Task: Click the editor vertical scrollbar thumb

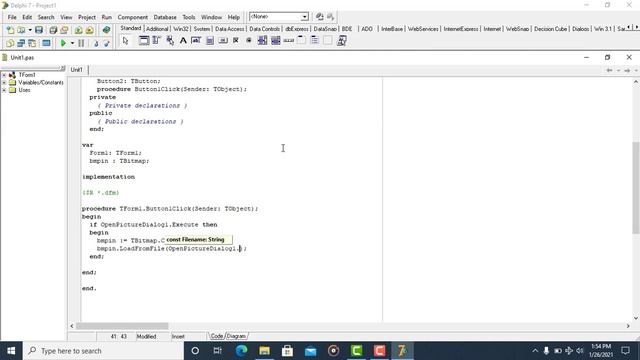Action: (x=636, y=188)
